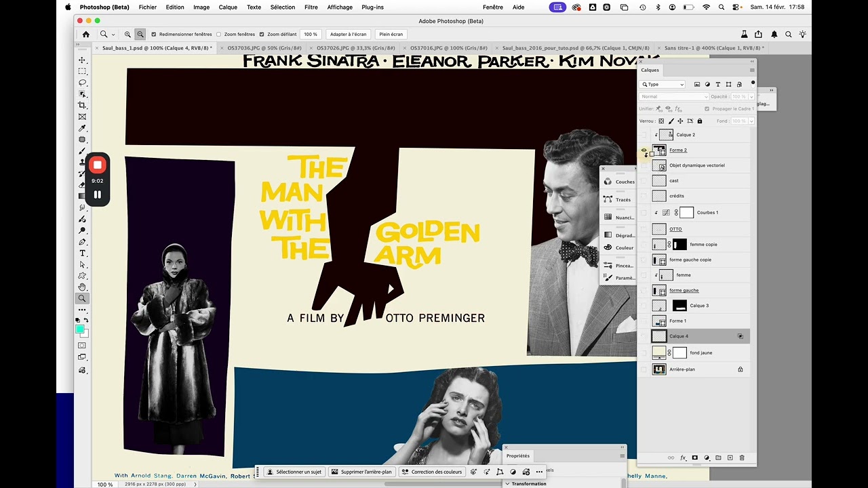868x488 pixels.
Task: Add a layer mask from Calques panel footer
Action: 694,457
